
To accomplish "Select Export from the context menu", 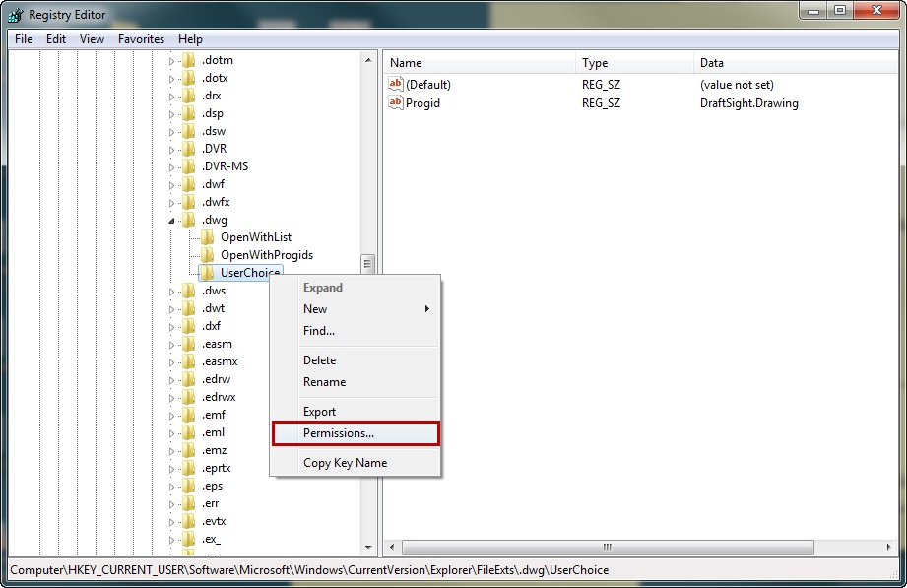I will tap(356, 412).
